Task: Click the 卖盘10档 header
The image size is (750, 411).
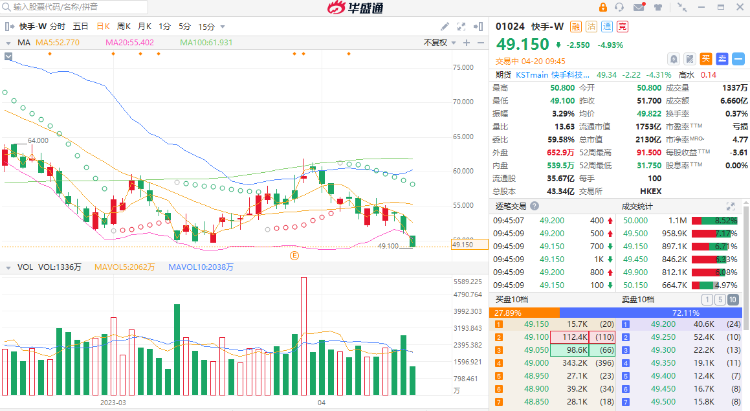Action: click(638, 300)
